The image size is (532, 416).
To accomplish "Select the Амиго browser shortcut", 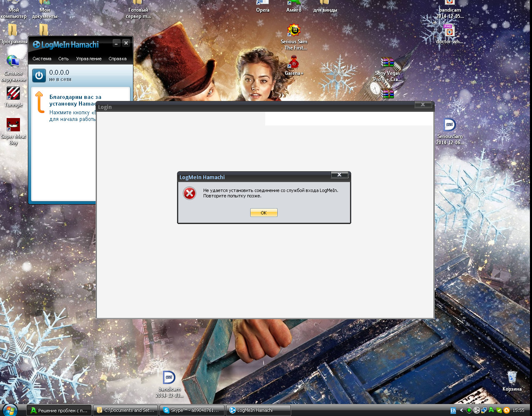I will (x=294, y=7).
